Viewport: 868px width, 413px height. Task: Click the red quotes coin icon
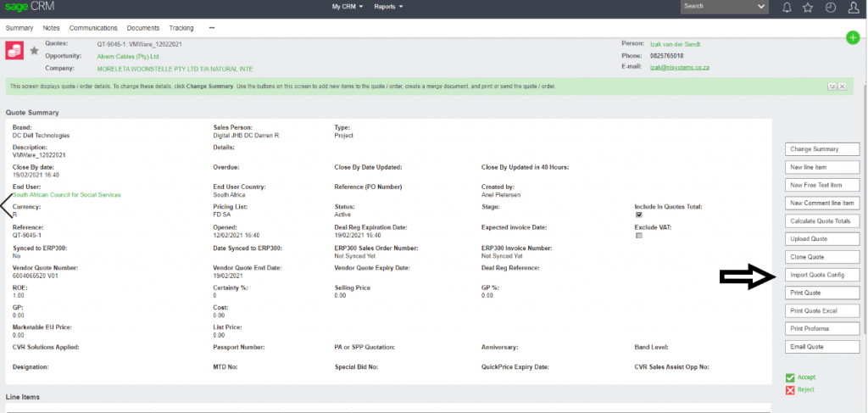(x=15, y=50)
